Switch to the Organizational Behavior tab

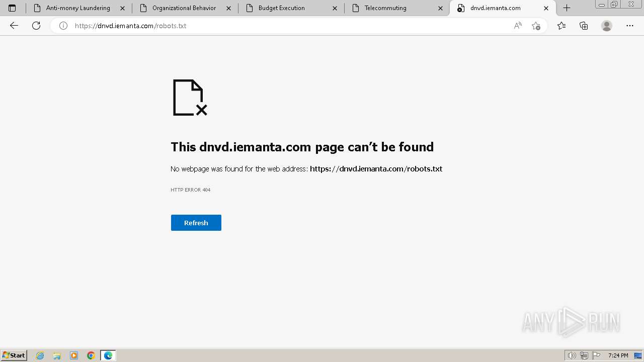coord(184,8)
